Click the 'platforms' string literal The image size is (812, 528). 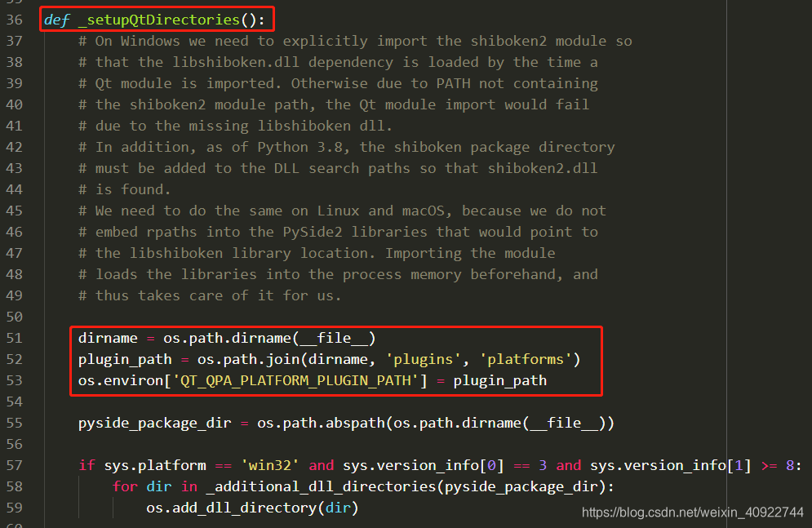(526, 359)
